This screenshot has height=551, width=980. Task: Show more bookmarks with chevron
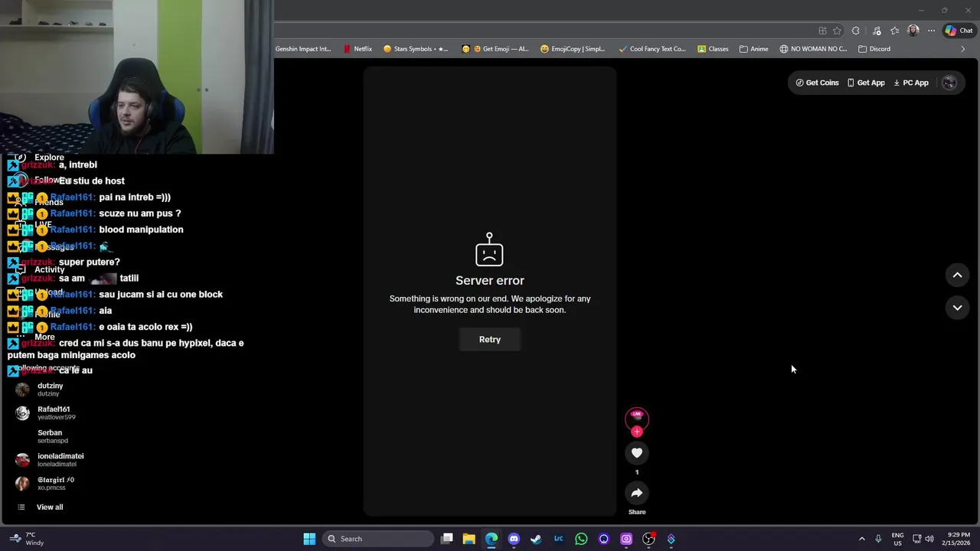tap(963, 49)
